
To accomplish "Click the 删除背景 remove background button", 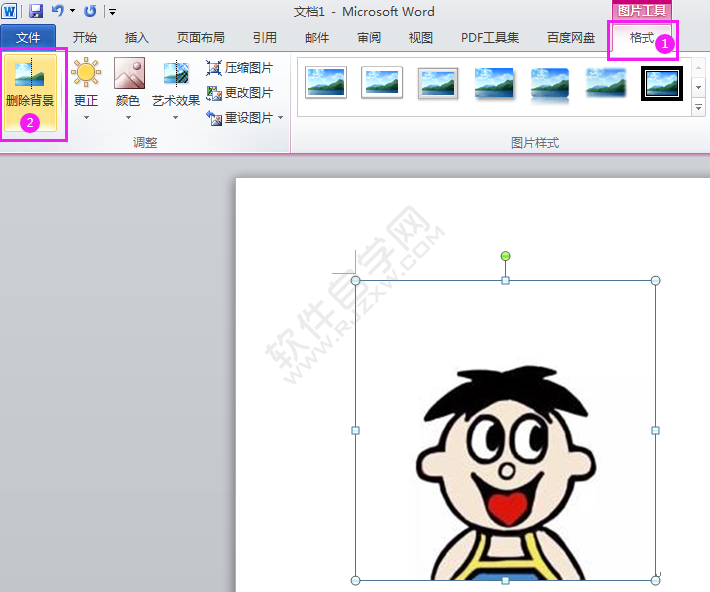I will (30, 92).
